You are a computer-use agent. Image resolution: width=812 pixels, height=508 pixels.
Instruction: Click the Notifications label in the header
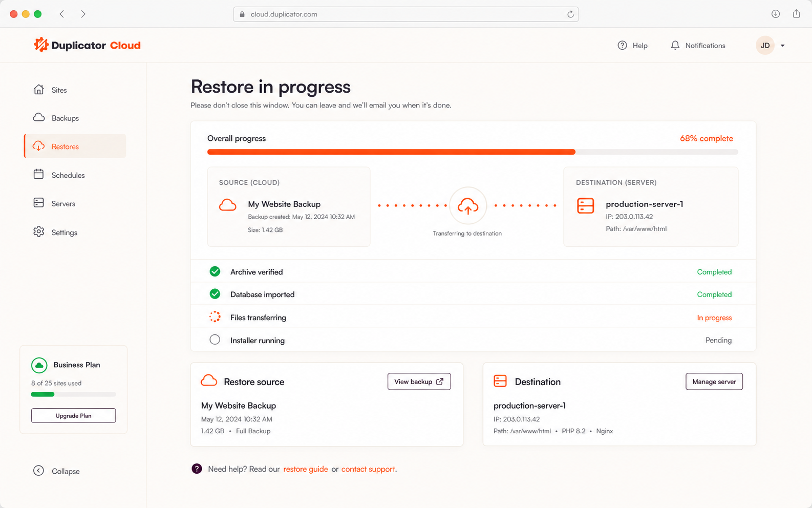pos(705,46)
